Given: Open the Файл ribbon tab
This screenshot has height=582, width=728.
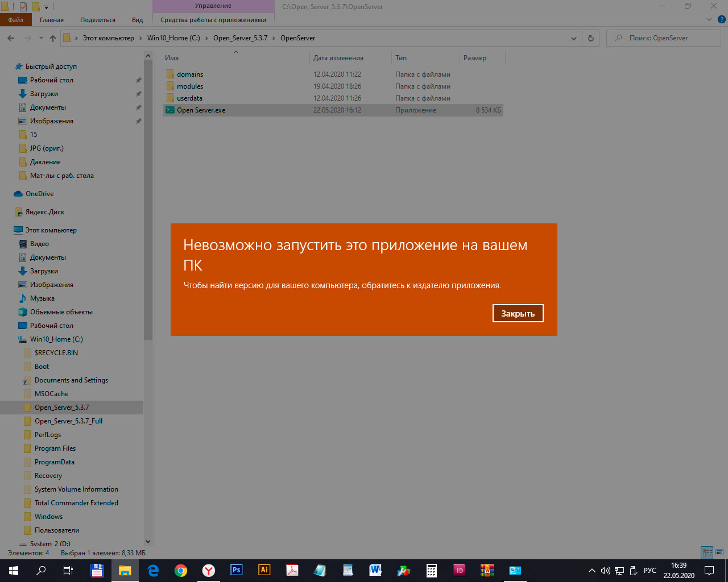Looking at the screenshot, I should tap(16, 20).
